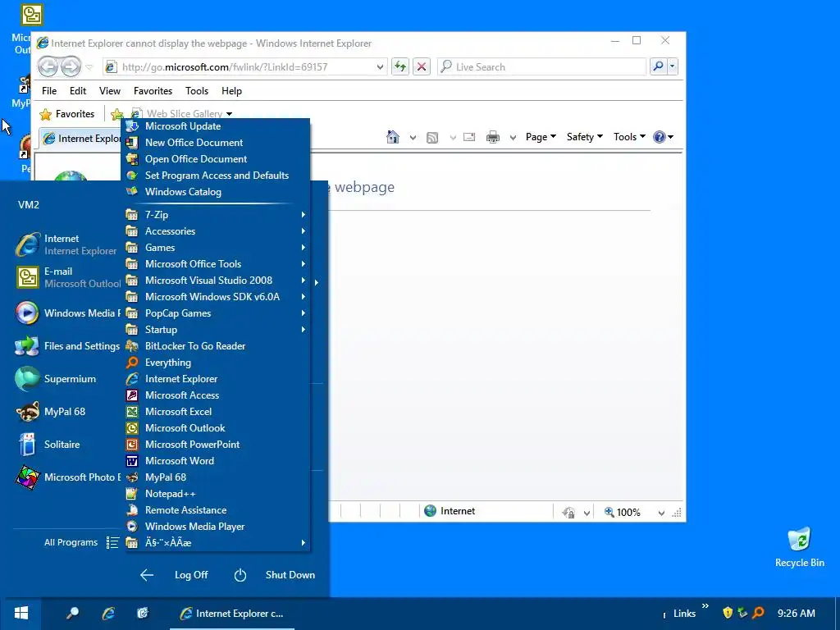This screenshot has height=630, width=840.
Task: Select Windows Catalog entry
Action: point(217,192)
